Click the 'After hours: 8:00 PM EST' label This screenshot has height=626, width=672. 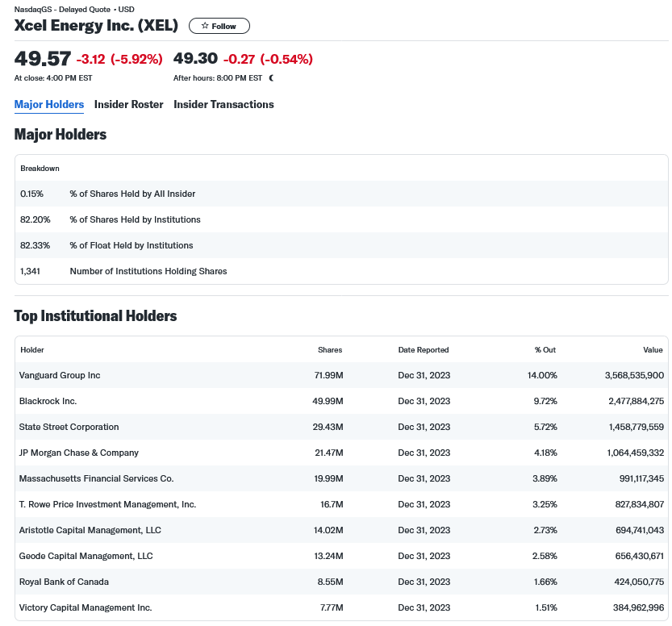click(x=218, y=78)
